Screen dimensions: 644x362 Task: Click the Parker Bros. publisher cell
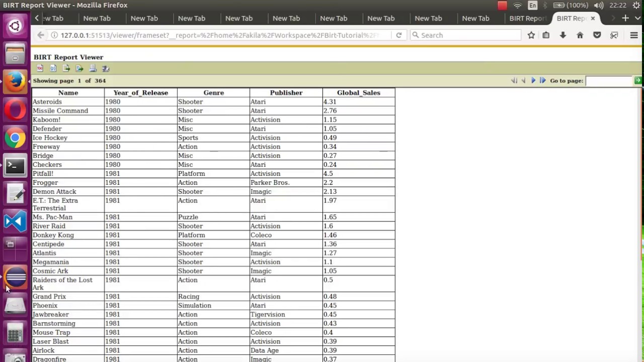pyautogui.click(x=286, y=183)
